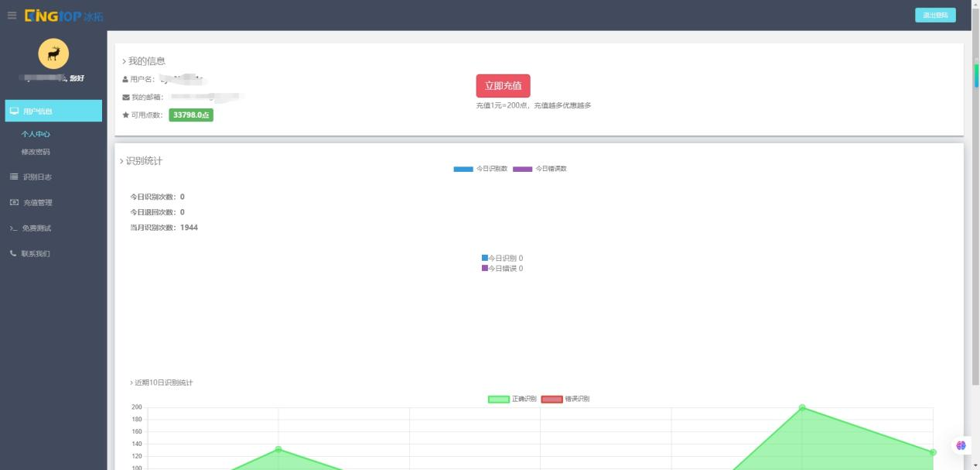Click the 今日错误 0 chart label
This screenshot has width=980, height=470.
(x=503, y=269)
